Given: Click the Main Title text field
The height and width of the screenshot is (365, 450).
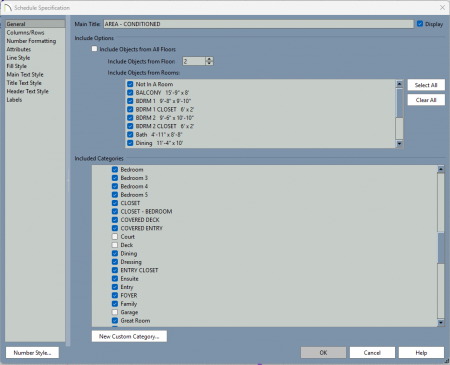Looking at the screenshot, I should (258, 24).
